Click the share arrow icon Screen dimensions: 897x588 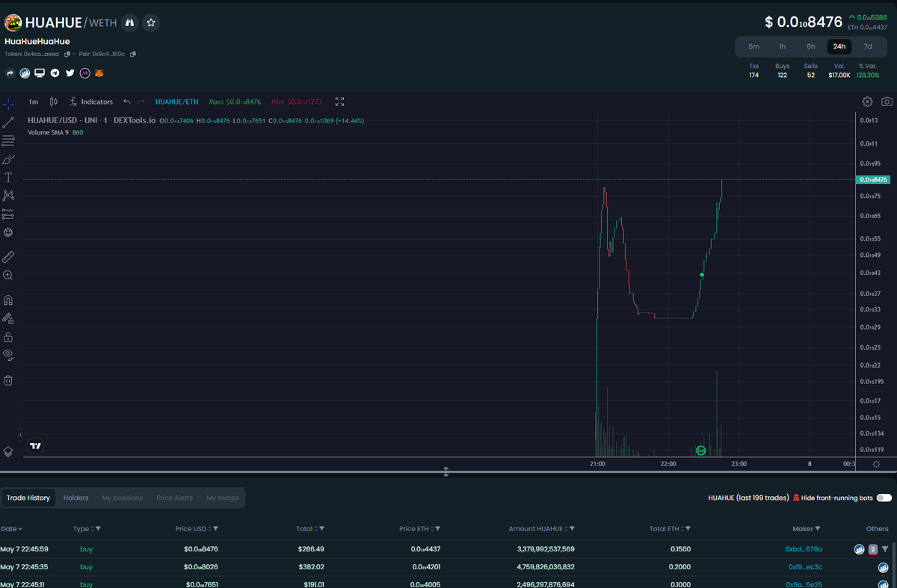[x=10, y=73]
